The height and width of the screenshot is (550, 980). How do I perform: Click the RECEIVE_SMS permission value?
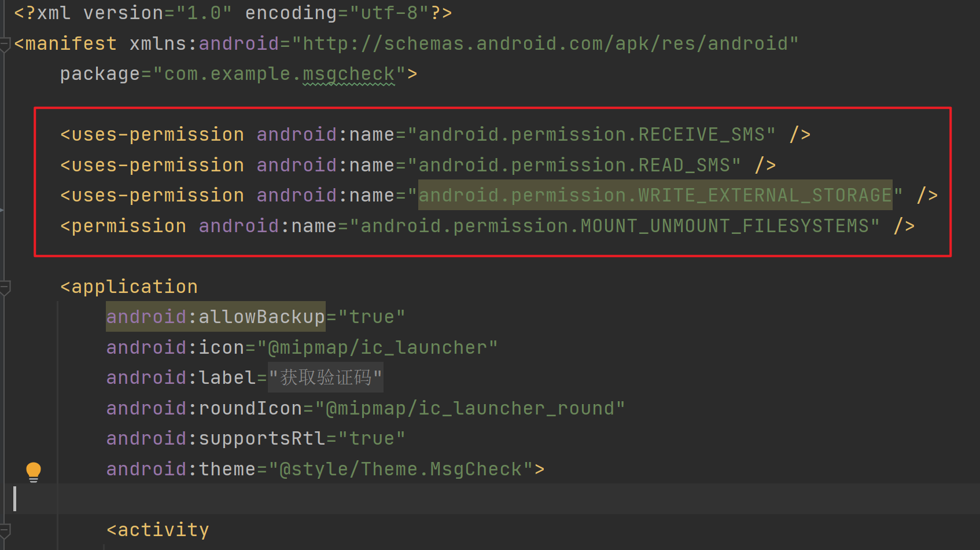(591, 135)
